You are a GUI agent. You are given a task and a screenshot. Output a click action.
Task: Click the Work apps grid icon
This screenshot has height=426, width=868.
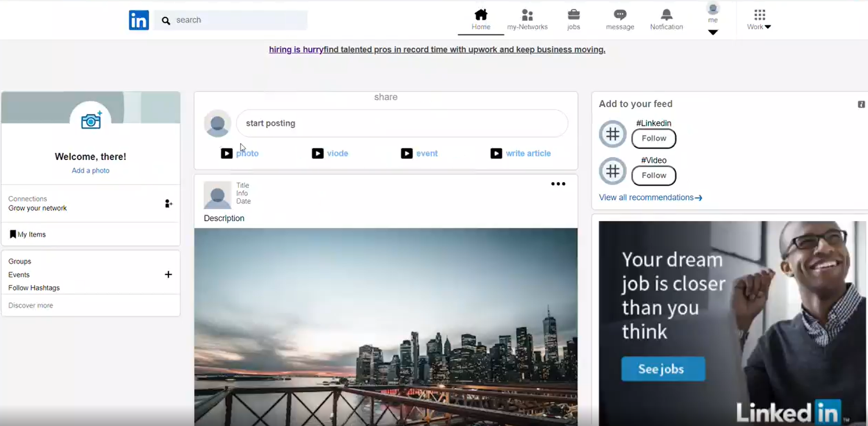pyautogui.click(x=759, y=15)
